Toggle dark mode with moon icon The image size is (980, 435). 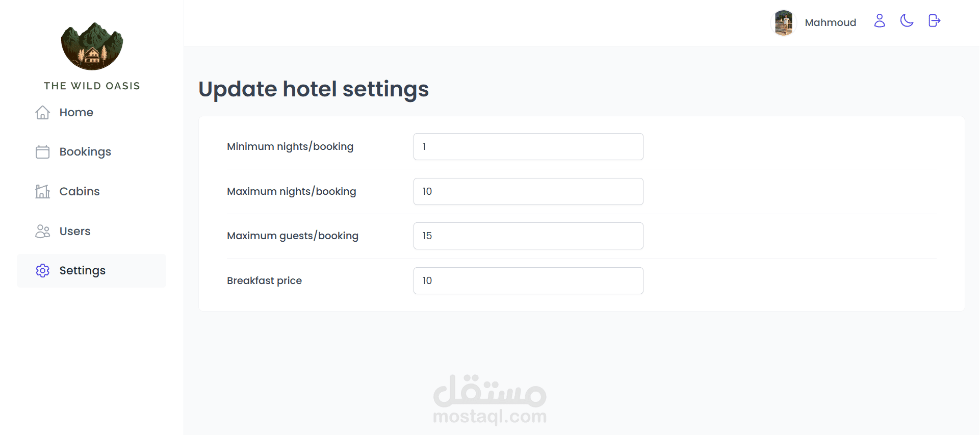coord(907,21)
